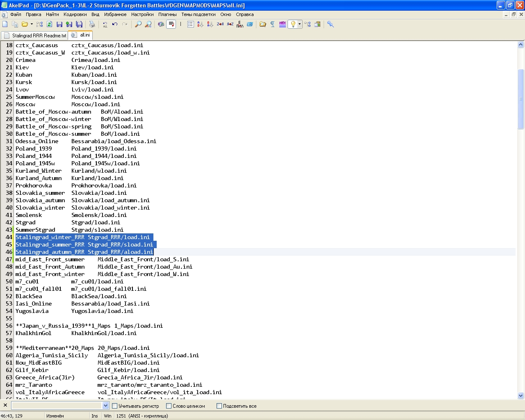
Task: Click inside the quick search text field
Action: point(57,406)
